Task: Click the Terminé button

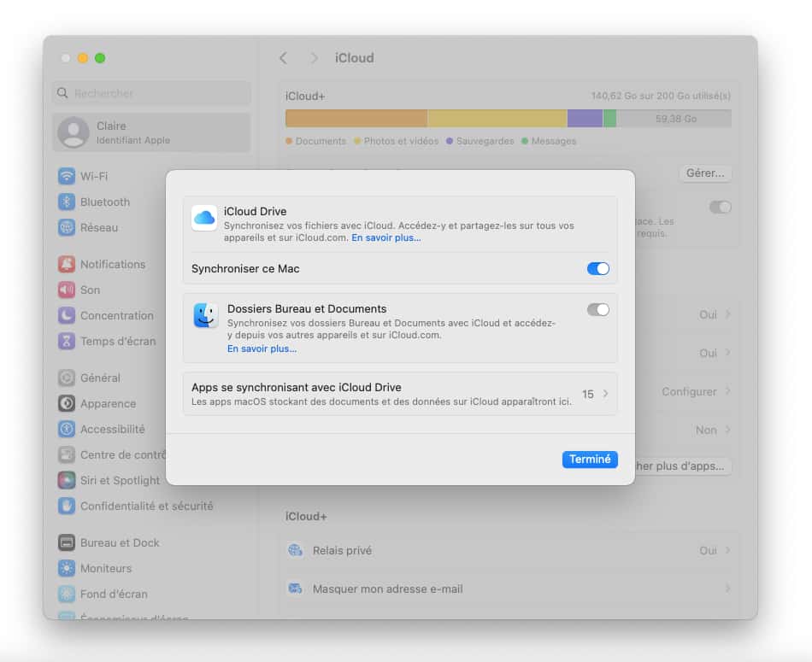Action: coord(589,459)
